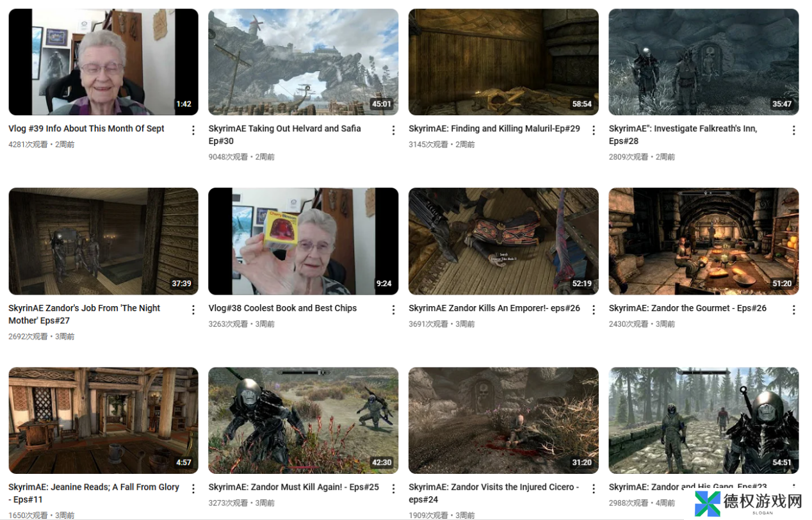Play the Vlog #39 video thumbnail

(104, 62)
